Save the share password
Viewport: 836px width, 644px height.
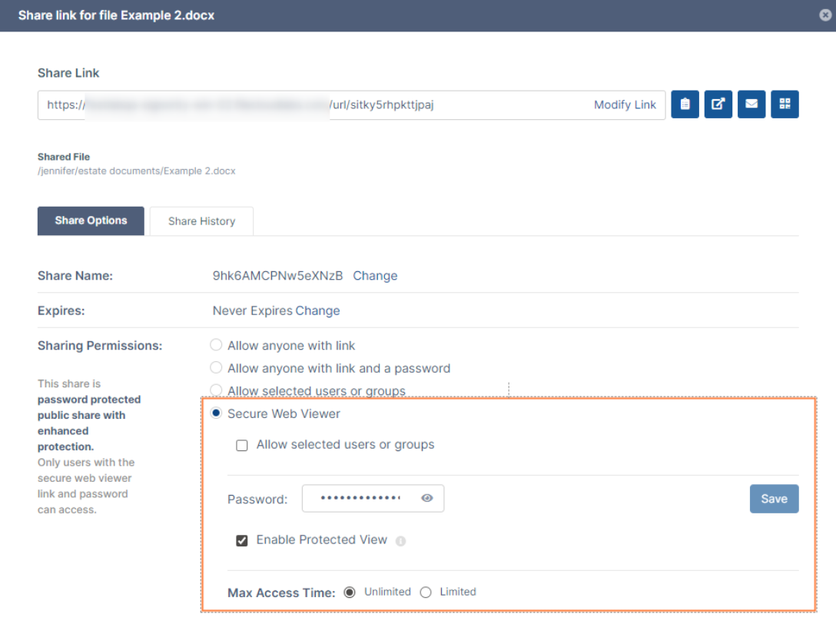point(774,498)
